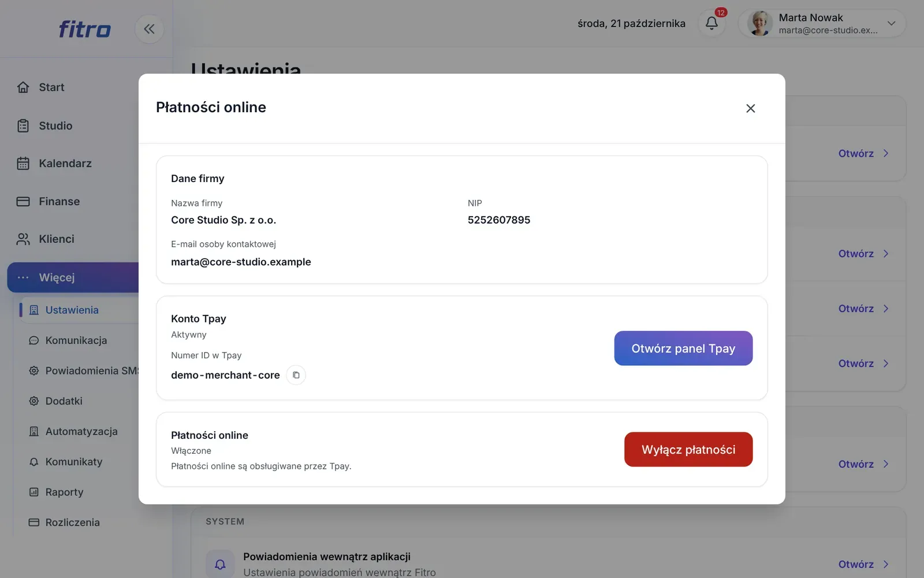Click the date środa, 21 października
924x578 pixels.
click(x=631, y=24)
